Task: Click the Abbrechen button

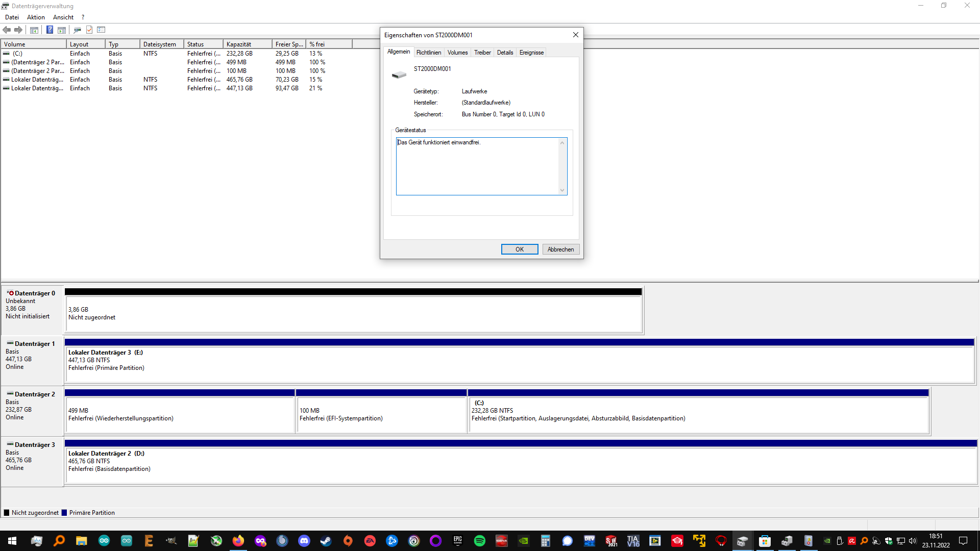Action: 560,249
